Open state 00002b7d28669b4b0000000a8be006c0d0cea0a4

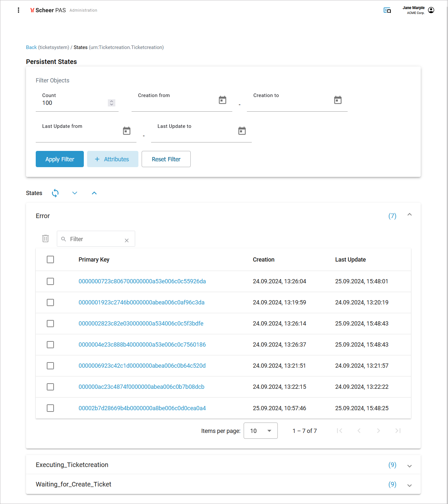click(x=142, y=408)
